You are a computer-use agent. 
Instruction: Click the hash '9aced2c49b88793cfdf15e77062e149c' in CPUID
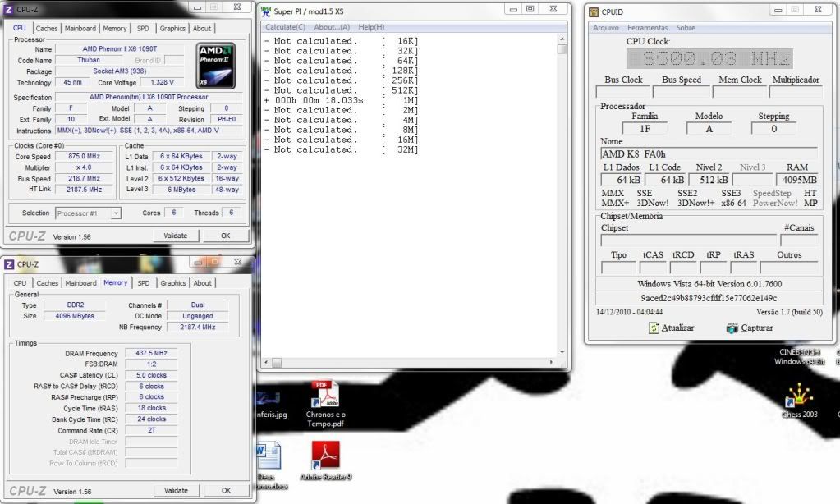(x=709, y=298)
